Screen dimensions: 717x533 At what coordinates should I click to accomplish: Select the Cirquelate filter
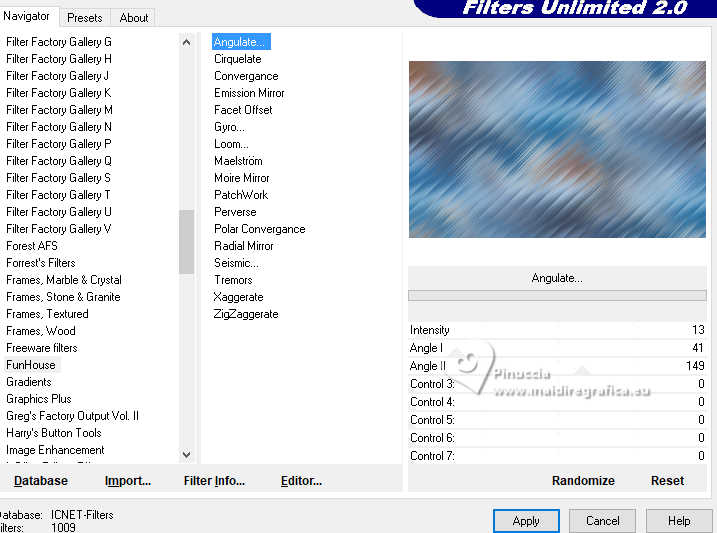click(x=238, y=59)
